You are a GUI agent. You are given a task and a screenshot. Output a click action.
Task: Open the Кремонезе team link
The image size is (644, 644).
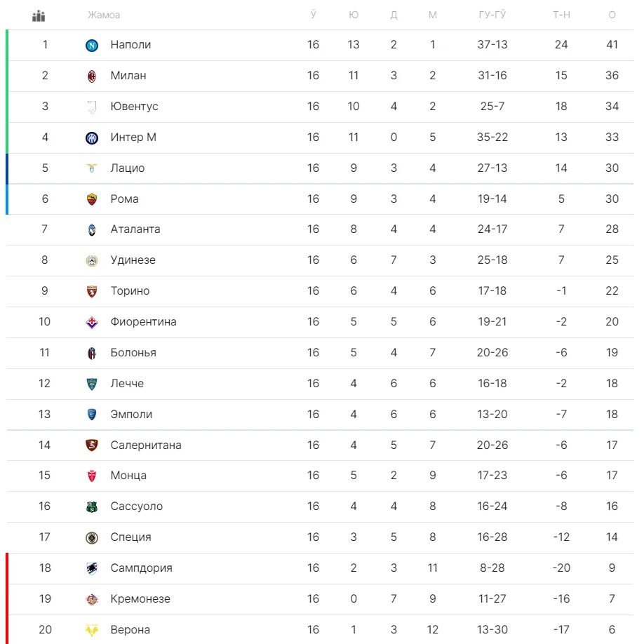140,599
